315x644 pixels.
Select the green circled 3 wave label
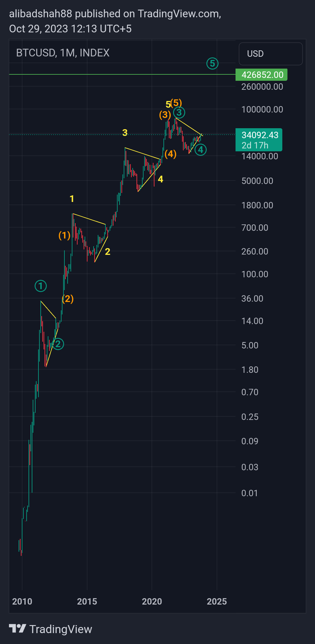tap(179, 113)
